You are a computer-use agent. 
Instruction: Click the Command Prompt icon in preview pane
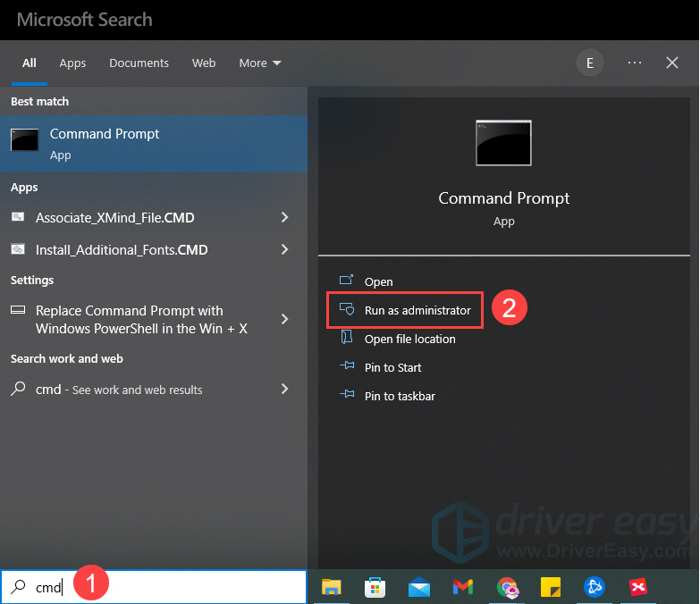tap(503, 143)
